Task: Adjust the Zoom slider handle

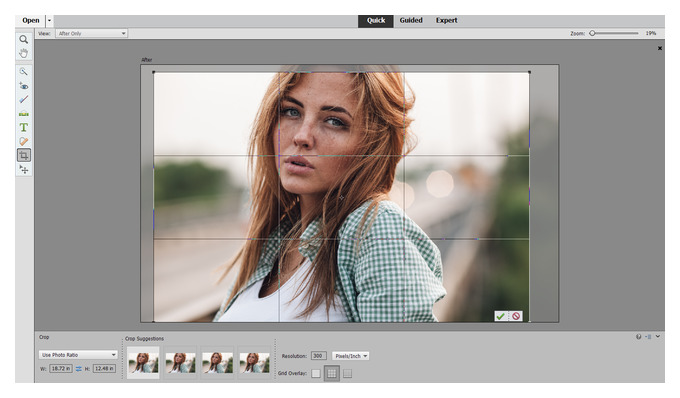Action: (x=592, y=33)
